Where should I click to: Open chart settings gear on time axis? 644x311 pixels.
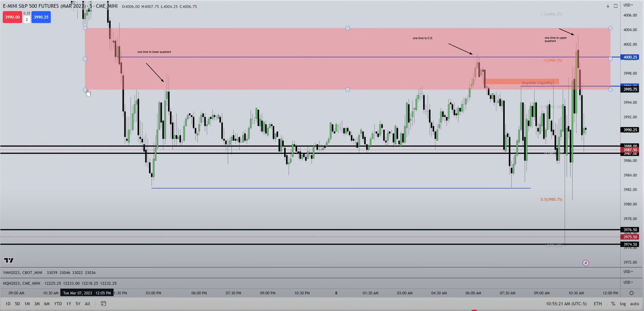click(x=631, y=293)
